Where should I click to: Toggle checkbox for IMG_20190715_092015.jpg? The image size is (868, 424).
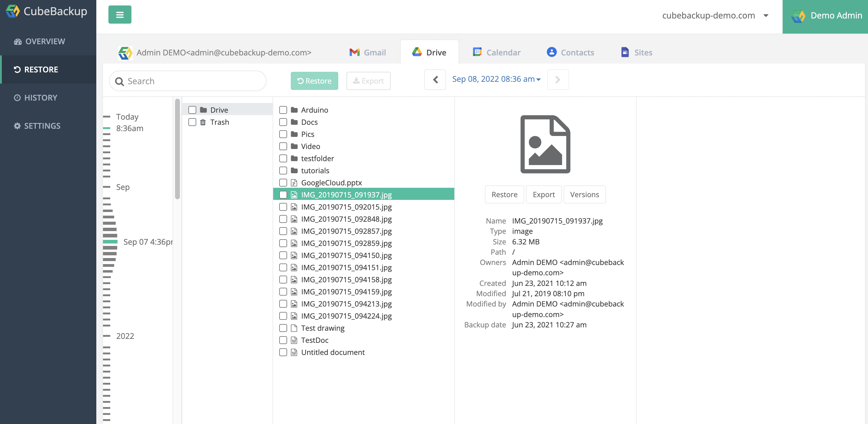pyautogui.click(x=283, y=207)
